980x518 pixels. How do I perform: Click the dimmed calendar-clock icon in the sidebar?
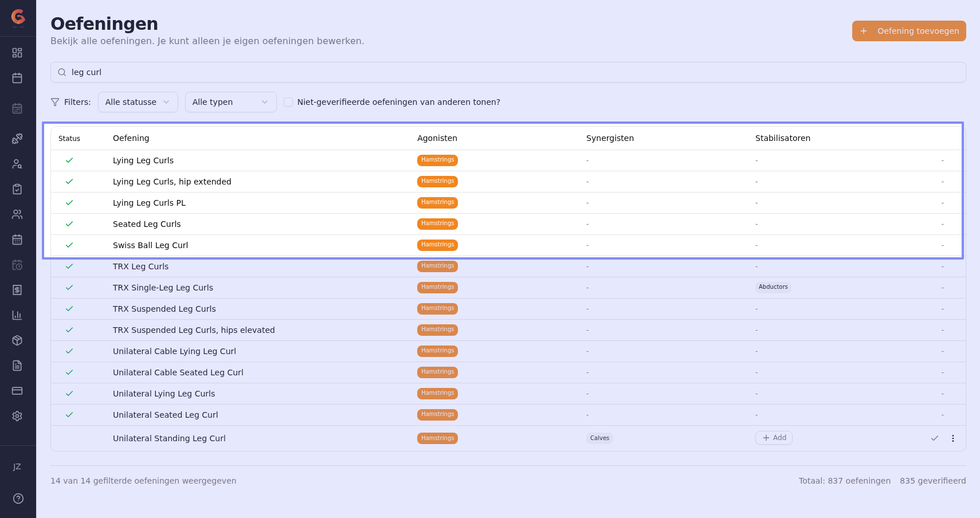tap(17, 265)
